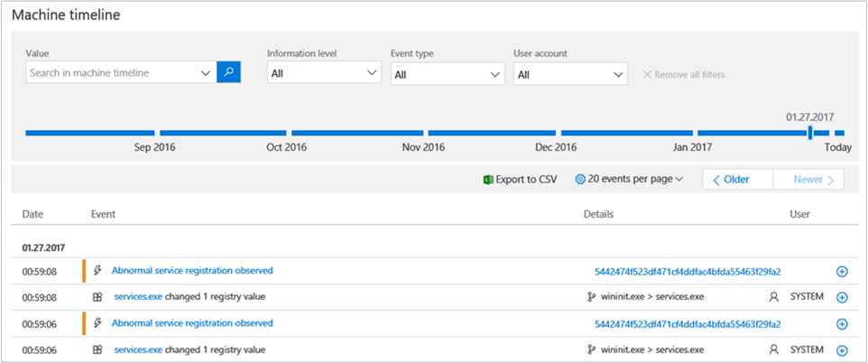Open first Abnormal service registration observed alert
The width and height of the screenshot is (868, 363).
[x=191, y=271]
